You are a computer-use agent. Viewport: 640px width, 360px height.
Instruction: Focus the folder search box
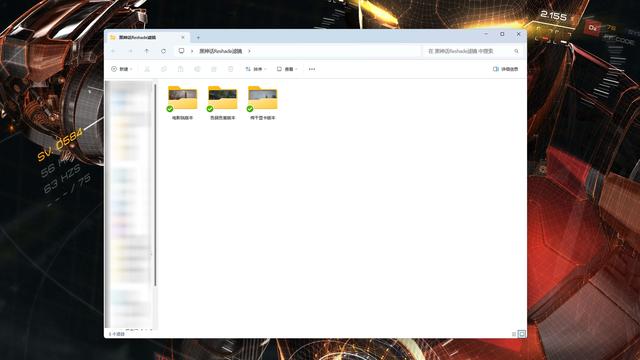[x=469, y=51]
